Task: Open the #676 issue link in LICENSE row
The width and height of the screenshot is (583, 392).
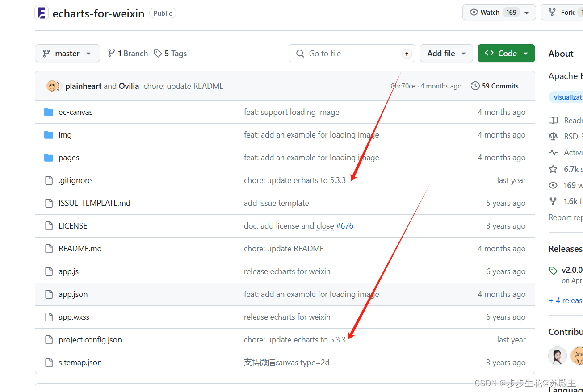Action: [344, 226]
